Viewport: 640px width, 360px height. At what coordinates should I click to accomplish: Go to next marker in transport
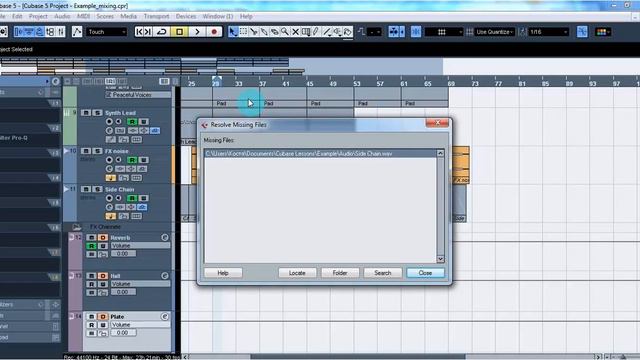coord(148,32)
